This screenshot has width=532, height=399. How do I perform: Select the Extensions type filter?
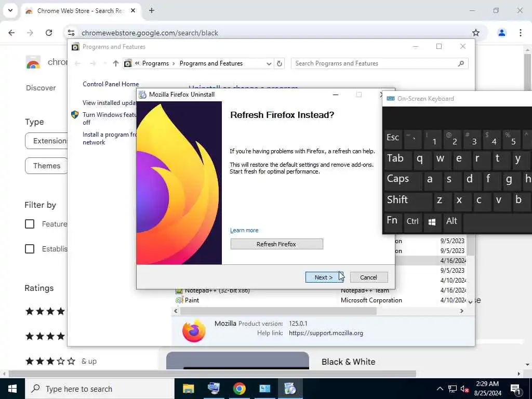tap(46, 141)
